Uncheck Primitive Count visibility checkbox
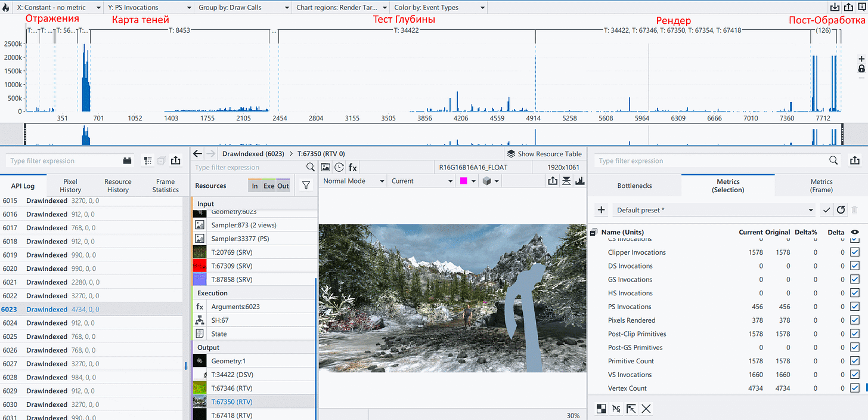 855,361
